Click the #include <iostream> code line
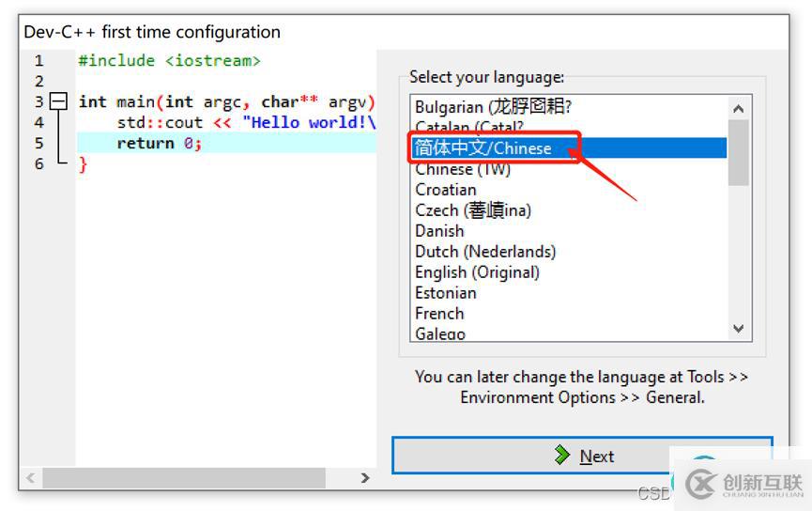Image resolution: width=812 pixels, height=511 pixels. 169,61
